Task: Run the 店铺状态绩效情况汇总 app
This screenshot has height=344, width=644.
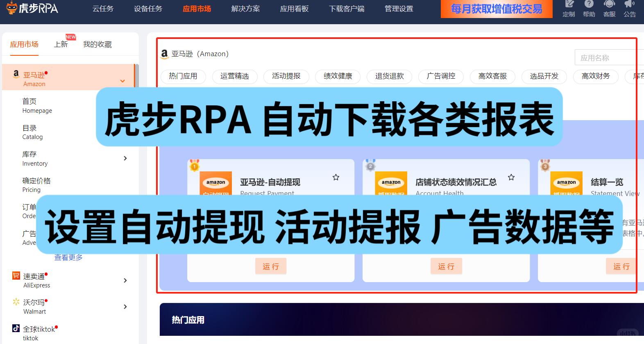Action: (x=446, y=267)
